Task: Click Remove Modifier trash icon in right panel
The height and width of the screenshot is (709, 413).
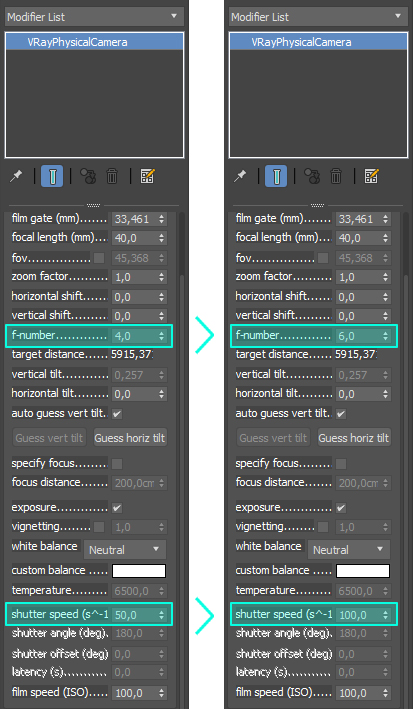Action: click(336, 176)
